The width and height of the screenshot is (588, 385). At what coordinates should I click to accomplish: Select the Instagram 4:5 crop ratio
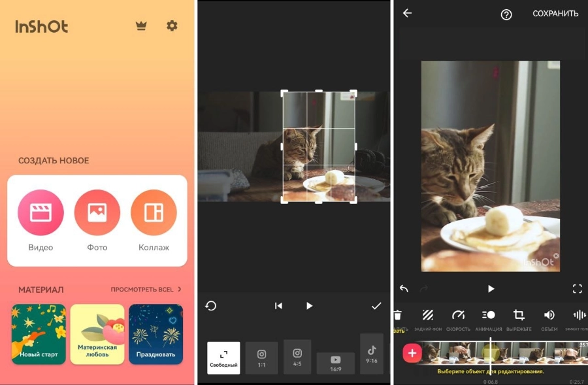pyautogui.click(x=297, y=356)
